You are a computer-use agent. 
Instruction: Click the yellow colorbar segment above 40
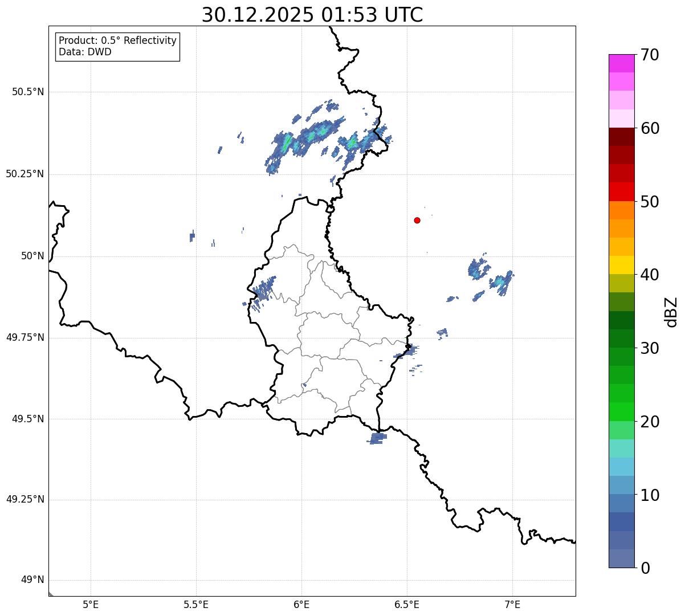(x=621, y=265)
